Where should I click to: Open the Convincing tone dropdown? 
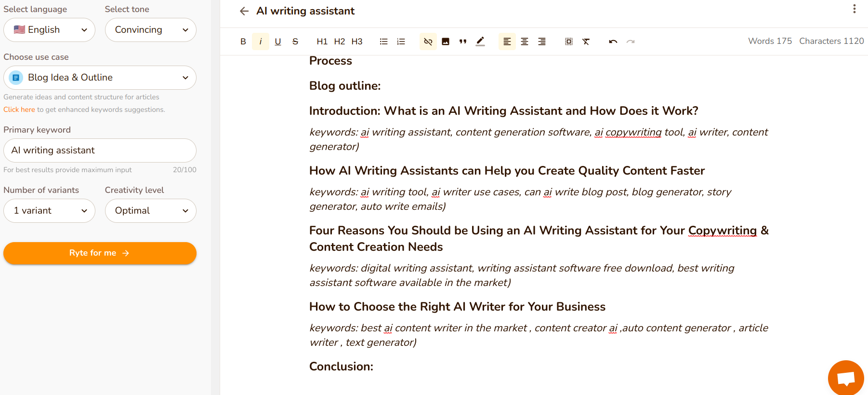tap(151, 30)
